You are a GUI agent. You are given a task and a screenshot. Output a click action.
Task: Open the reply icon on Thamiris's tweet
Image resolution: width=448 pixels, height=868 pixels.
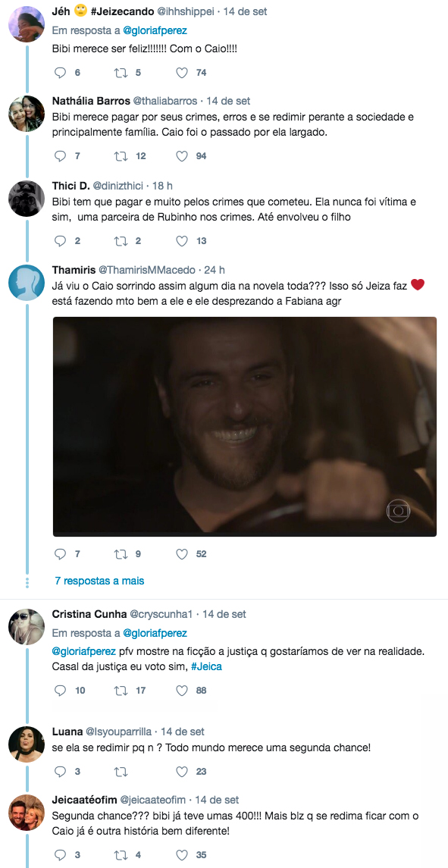(60, 553)
